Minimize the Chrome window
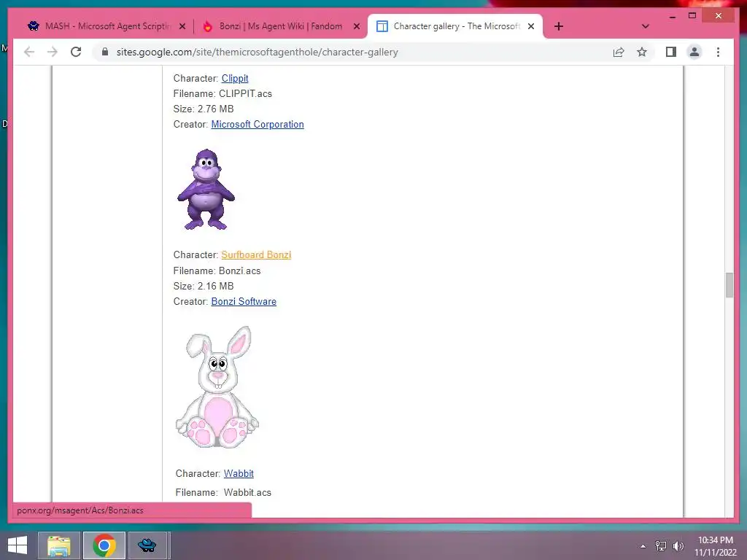The image size is (747, 560). (x=672, y=16)
